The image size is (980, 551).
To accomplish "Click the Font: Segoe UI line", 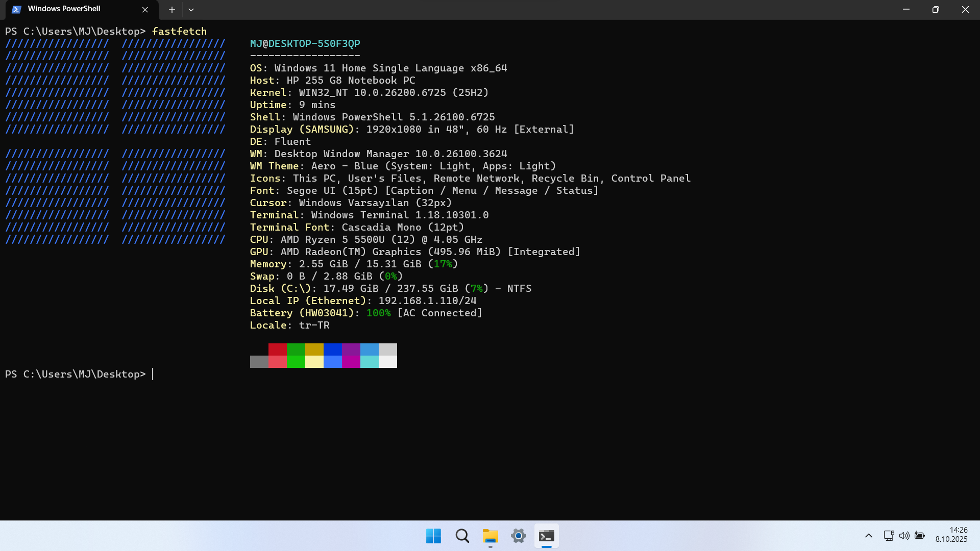I will [x=425, y=190].
